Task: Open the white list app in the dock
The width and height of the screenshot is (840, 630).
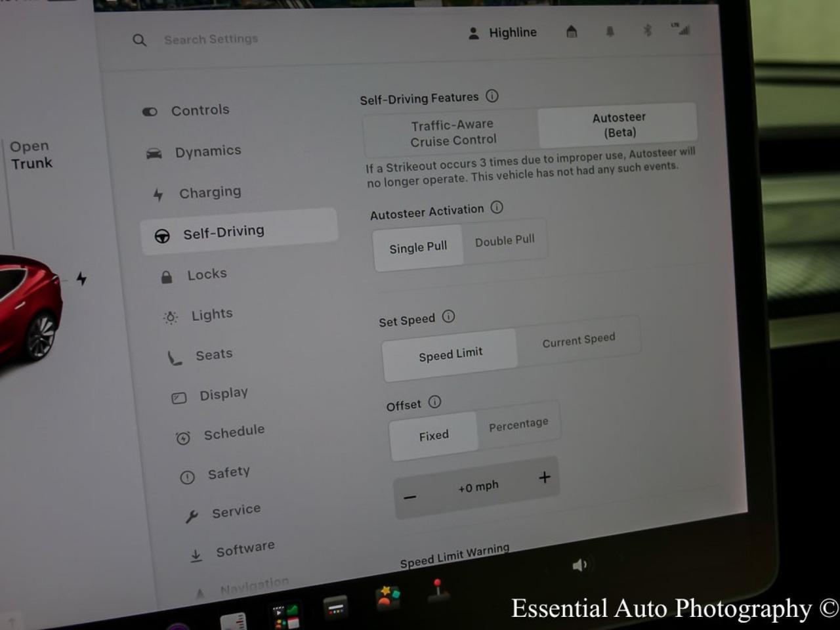Action: 233,621
